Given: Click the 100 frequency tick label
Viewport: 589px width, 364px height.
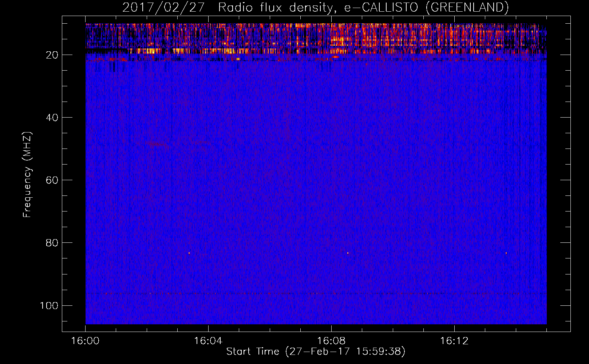Looking at the screenshot, I should click(49, 305).
